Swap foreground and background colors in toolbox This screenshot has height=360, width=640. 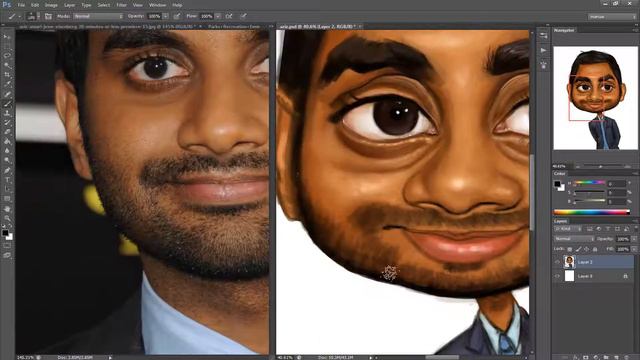click(x=10, y=226)
